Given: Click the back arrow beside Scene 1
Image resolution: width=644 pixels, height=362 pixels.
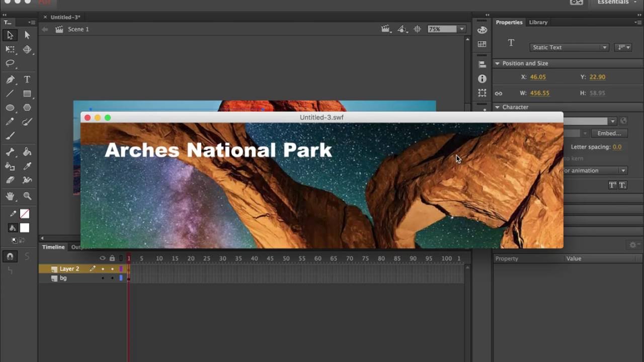Looking at the screenshot, I should 45,29.
